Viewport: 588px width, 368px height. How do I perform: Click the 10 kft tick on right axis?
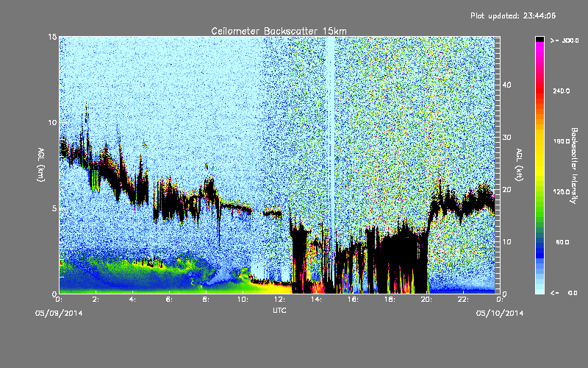[506, 242]
